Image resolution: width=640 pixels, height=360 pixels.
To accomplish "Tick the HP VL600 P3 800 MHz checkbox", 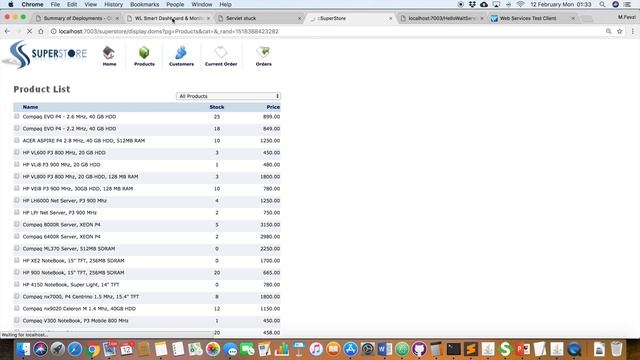I will tap(17, 152).
